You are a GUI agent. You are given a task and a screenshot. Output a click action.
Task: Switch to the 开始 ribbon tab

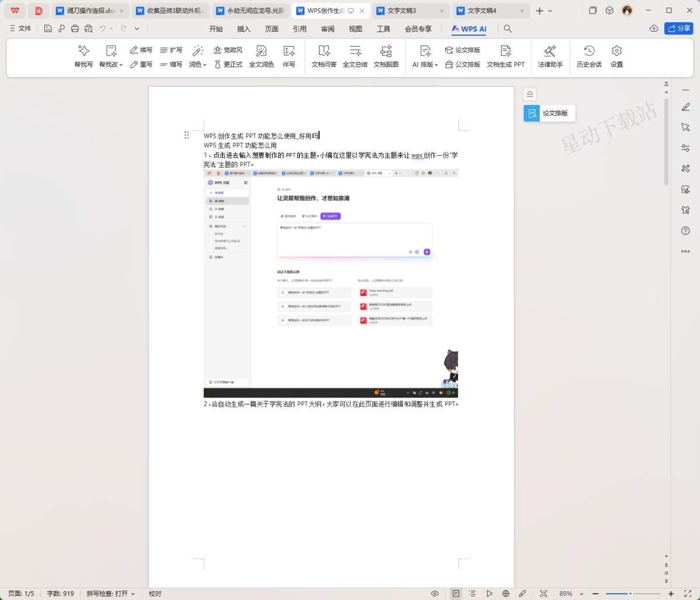216,29
